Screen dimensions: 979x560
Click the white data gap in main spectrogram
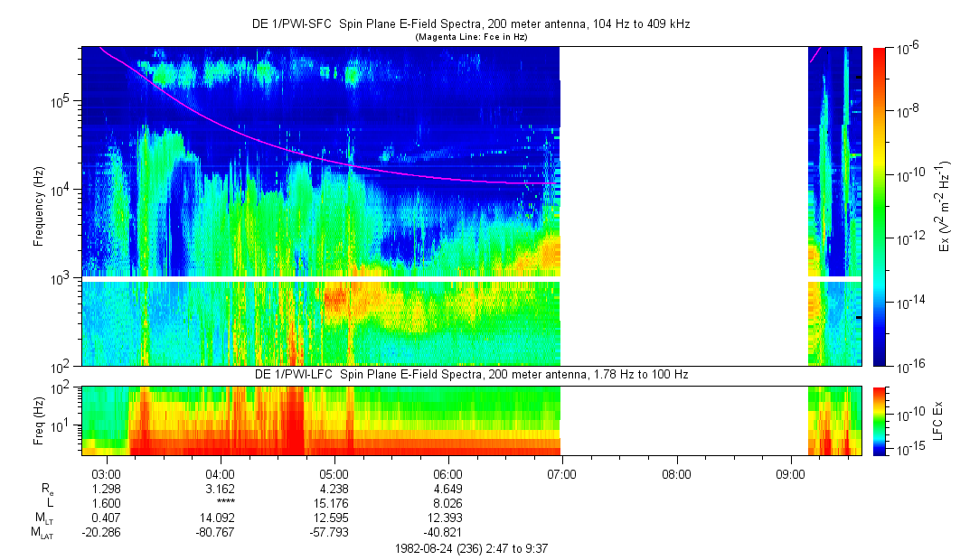coord(683,206)
